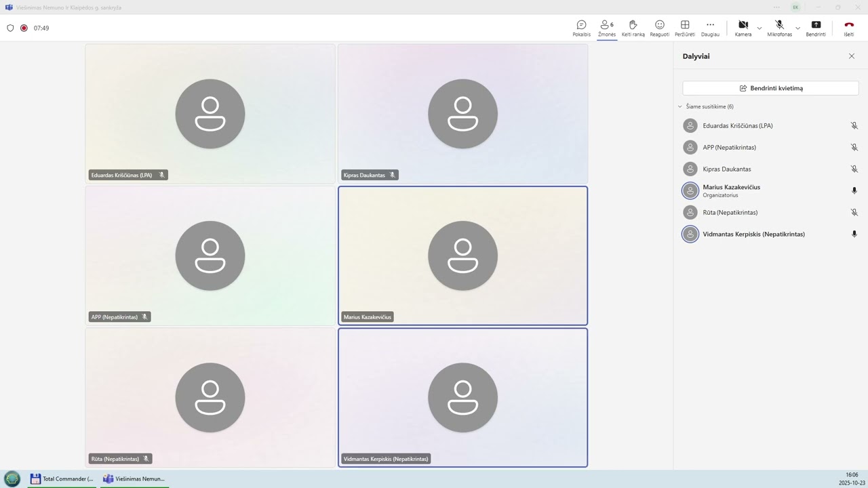Select Marius Kazakevičius in participant list
Screen dimensions: 868x488
[770, 190]
